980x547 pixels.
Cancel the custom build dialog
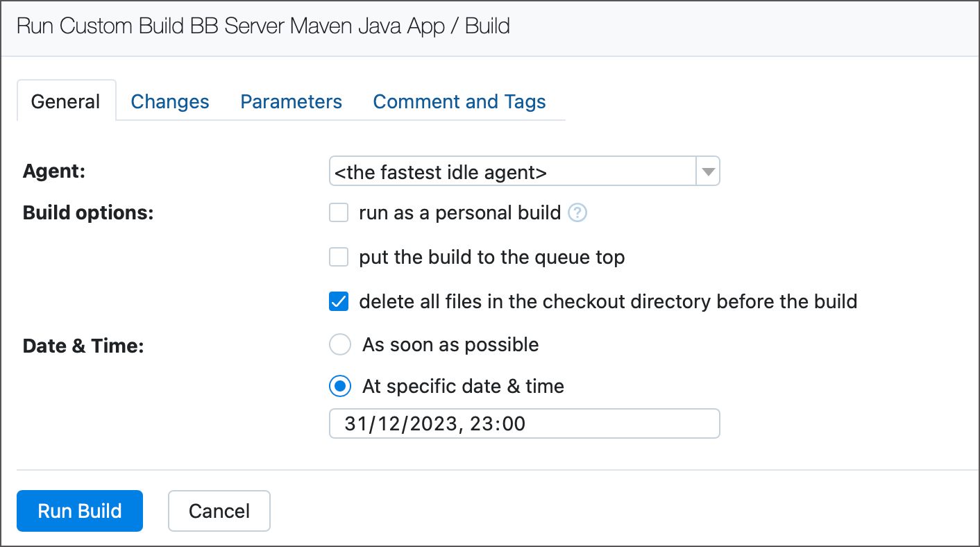point(219,511)
